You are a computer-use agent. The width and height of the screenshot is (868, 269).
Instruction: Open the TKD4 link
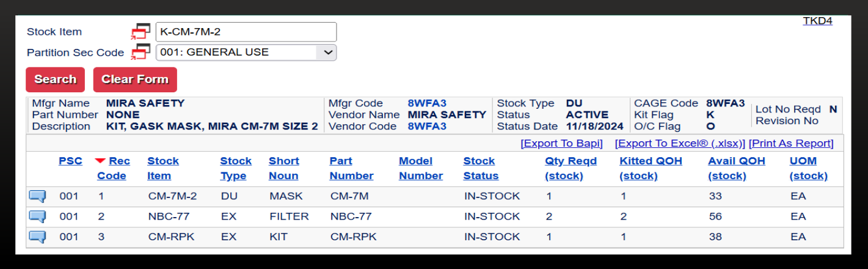pos(817,21)
